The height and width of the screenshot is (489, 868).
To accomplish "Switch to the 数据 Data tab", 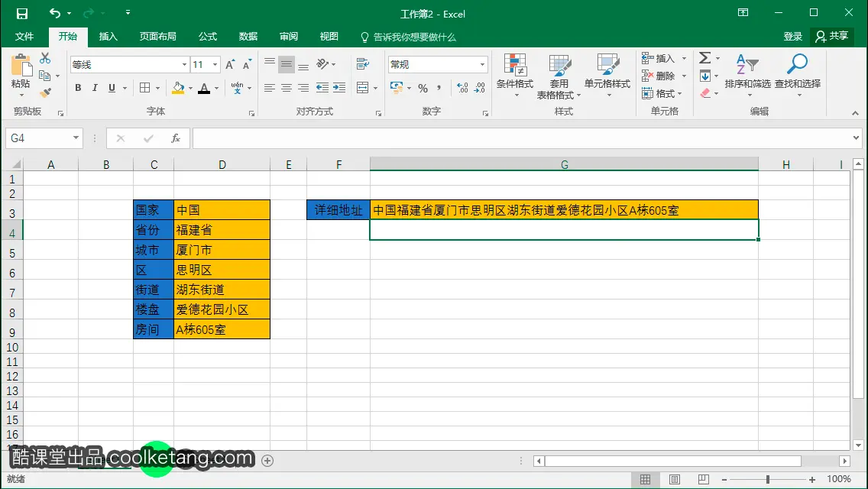I will pyautogui.click(x=248, y=37).
